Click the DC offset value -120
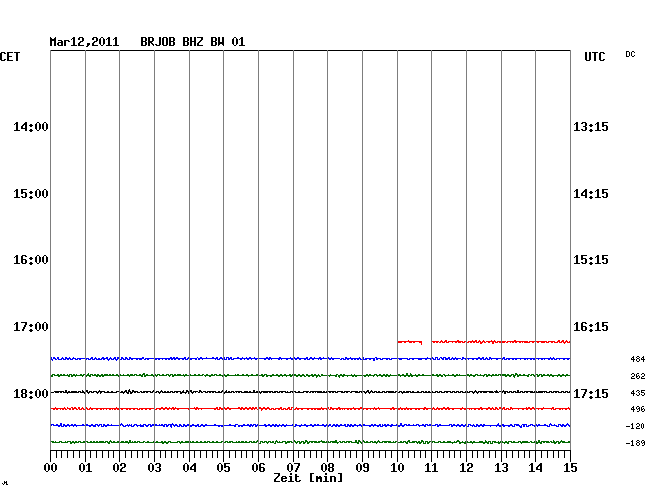 click(635, 426)
